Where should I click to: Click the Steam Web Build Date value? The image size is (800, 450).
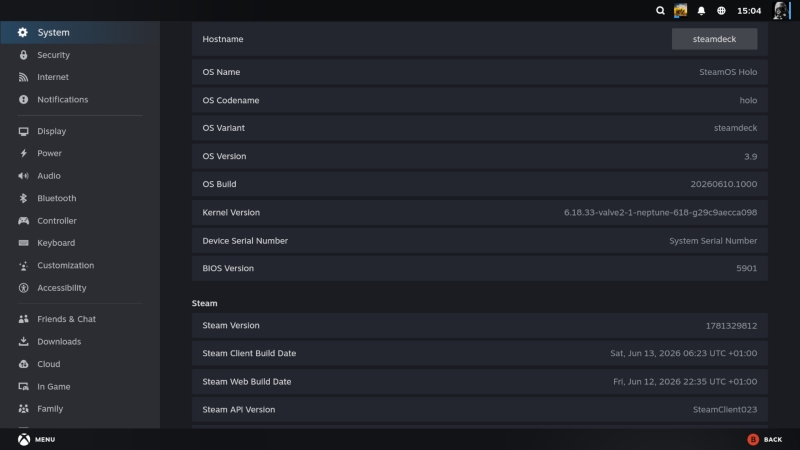point(685,381)
